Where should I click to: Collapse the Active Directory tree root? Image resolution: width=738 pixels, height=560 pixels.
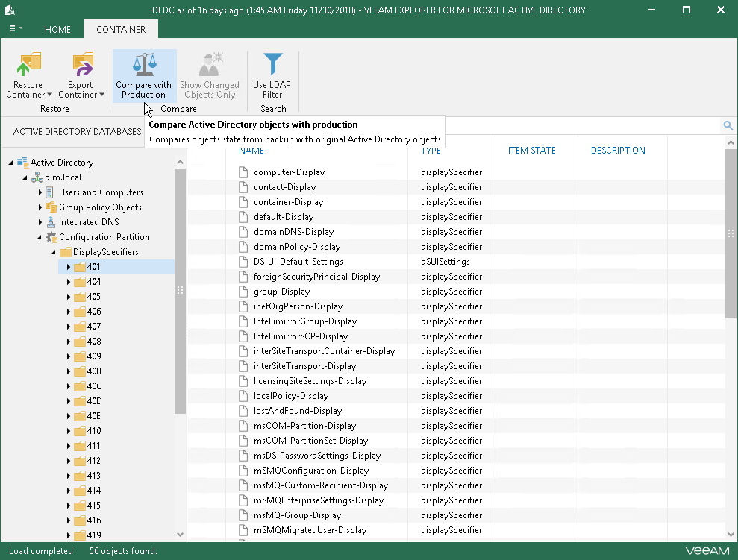point(10,163)
